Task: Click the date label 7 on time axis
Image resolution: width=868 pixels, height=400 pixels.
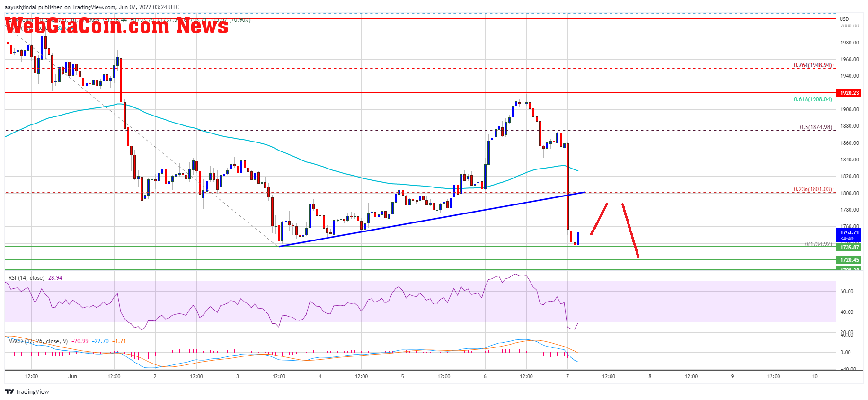Action: coord(567,376)
